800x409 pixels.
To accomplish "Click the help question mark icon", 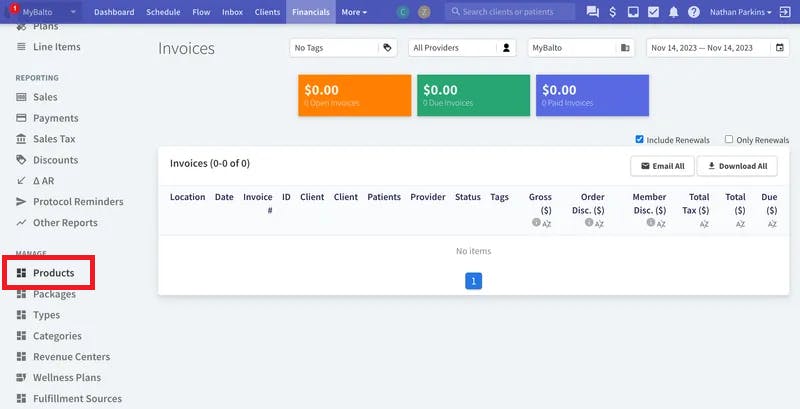I will click(693, 12).
